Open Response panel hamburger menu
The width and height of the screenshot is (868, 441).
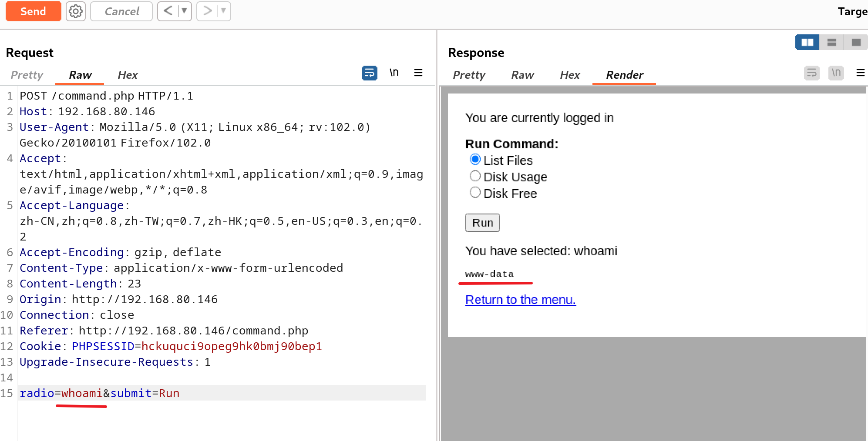click(x=861, y=73)
